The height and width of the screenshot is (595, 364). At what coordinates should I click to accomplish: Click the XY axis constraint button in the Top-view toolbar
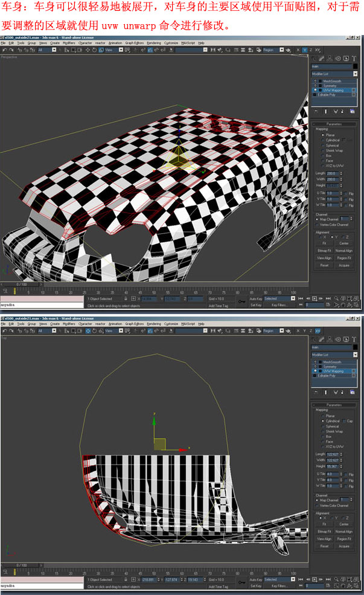318,330
